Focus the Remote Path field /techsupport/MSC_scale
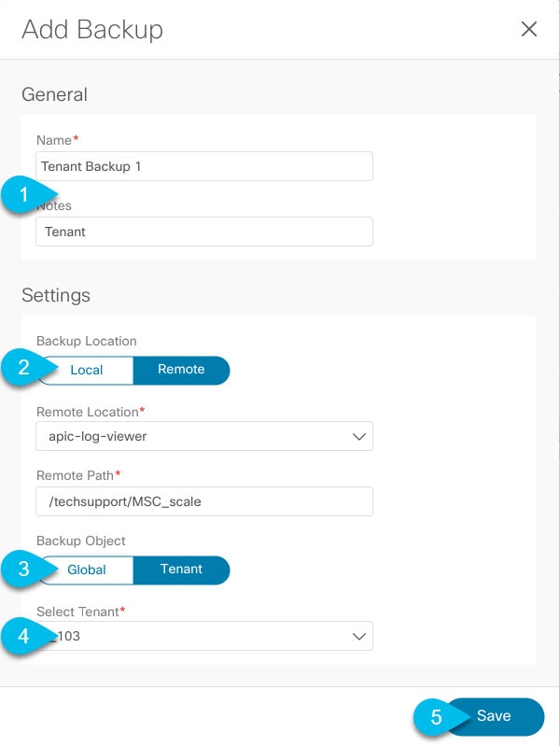The width and height of the screenshot is (560, 746). coord(204,501)
